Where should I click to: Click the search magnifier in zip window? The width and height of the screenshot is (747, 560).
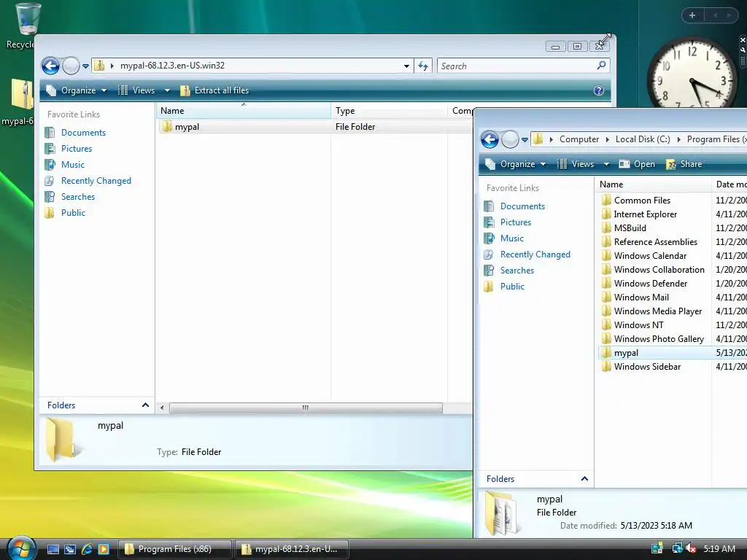(601, 65)
